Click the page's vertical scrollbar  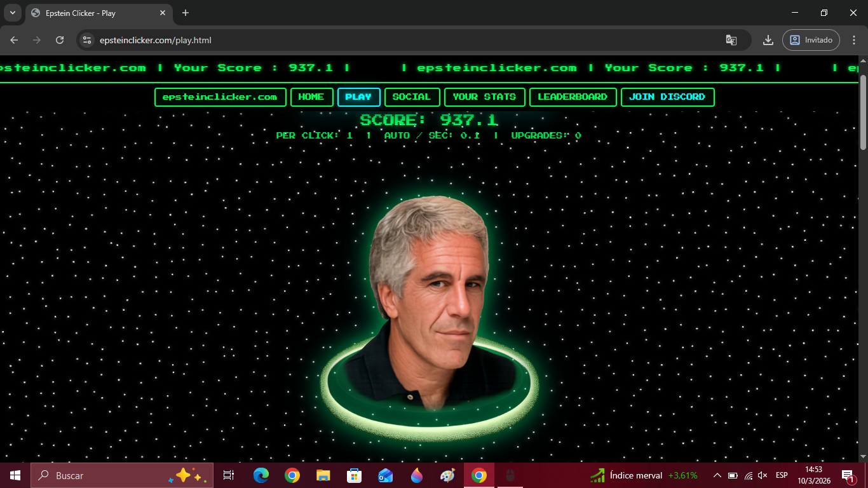click(x=863, y=112)
